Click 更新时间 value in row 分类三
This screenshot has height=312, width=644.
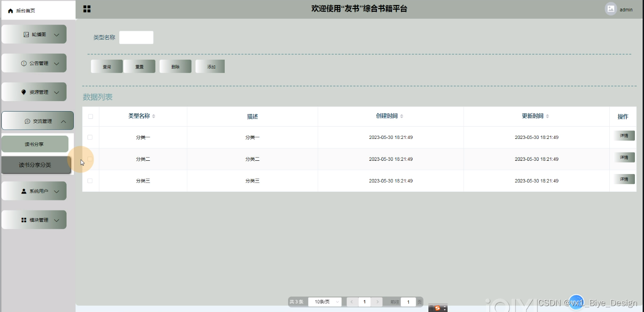pos(536,181)
